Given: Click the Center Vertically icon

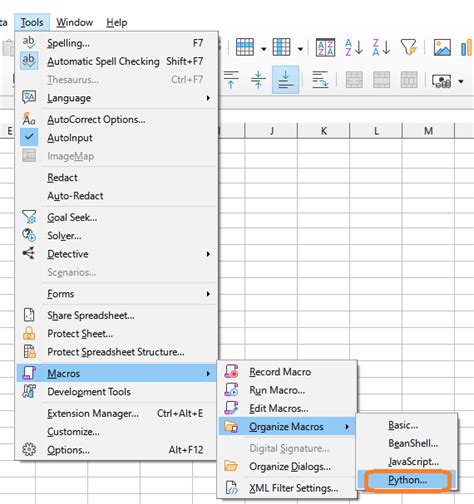Looking at the screenshot, I should (x=258, y=80).
